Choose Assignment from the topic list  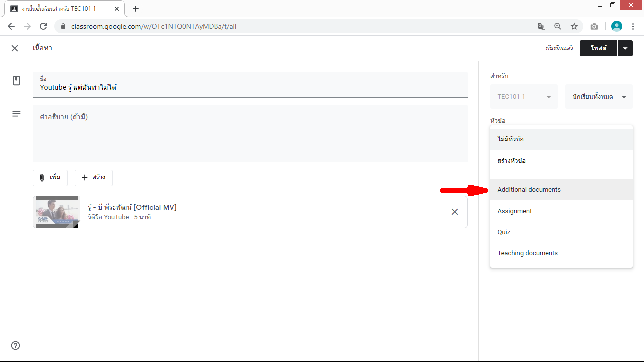[x=515, y=211]
